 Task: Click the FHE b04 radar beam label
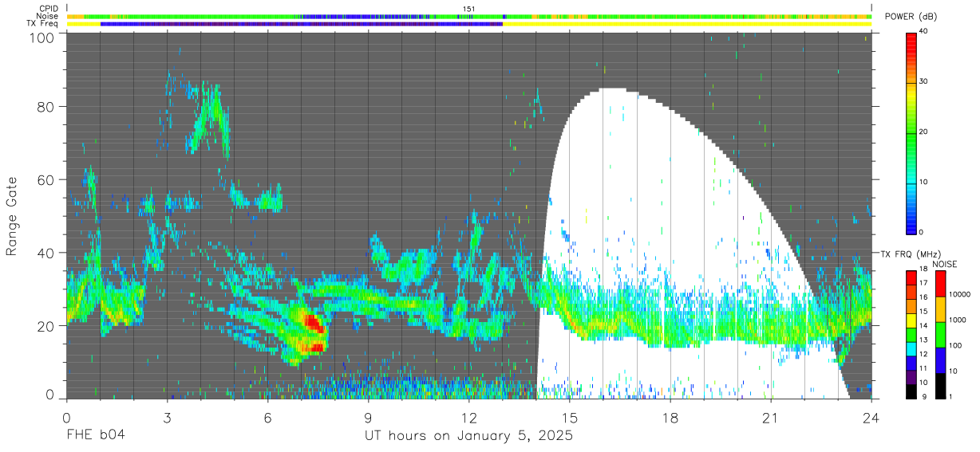pyautogui.click(x=96, y=436)
